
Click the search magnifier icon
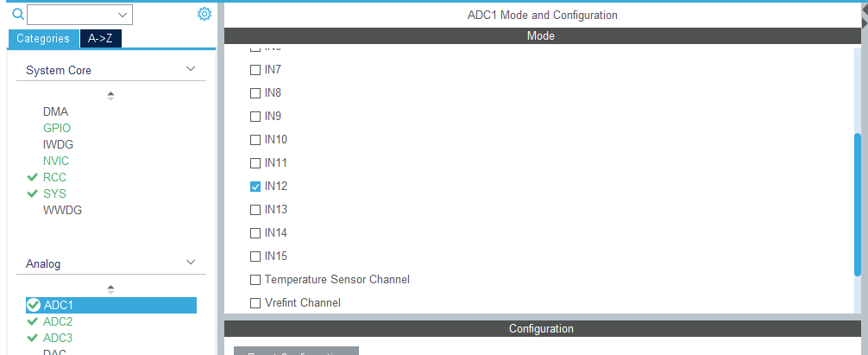[17, 14]
